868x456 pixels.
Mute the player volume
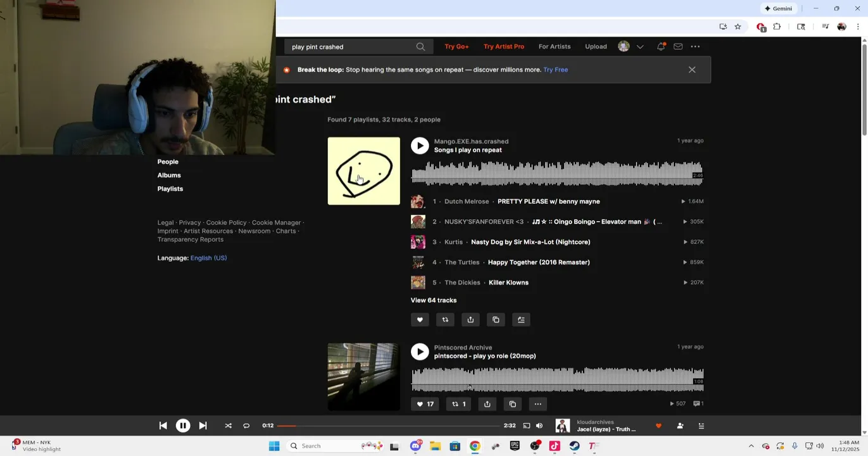[x=539, y=426]
